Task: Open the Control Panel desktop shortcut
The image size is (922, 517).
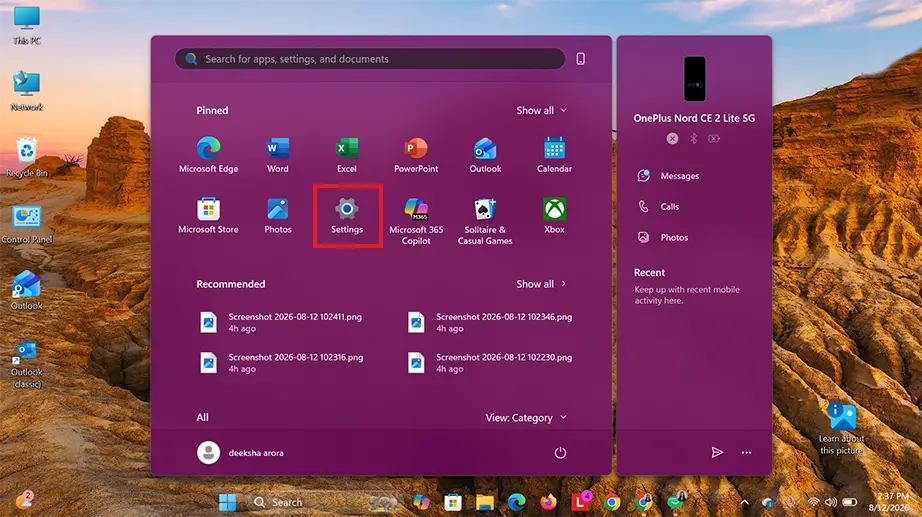Action: (x=27, y=224)
